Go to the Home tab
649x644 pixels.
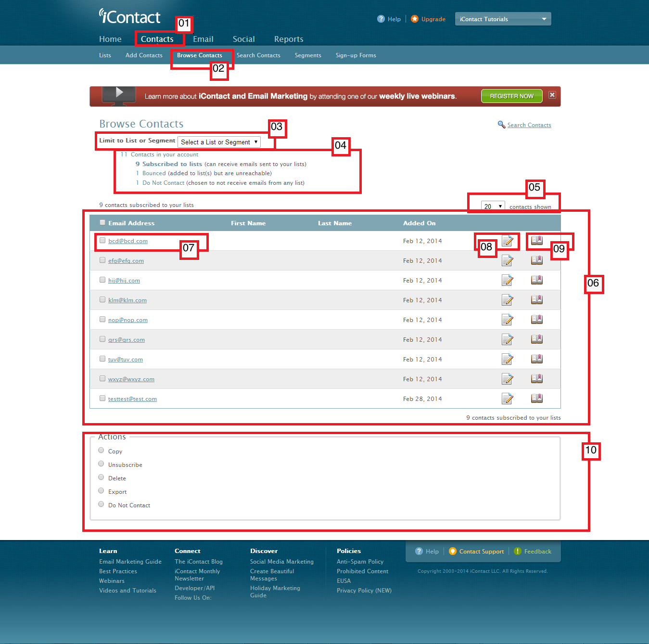pos(110,39)
